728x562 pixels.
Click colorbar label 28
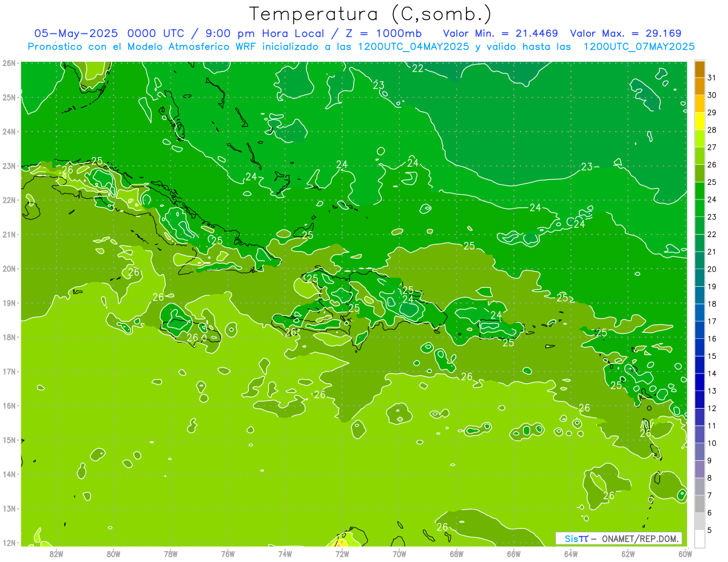click(x=712, y=130)
